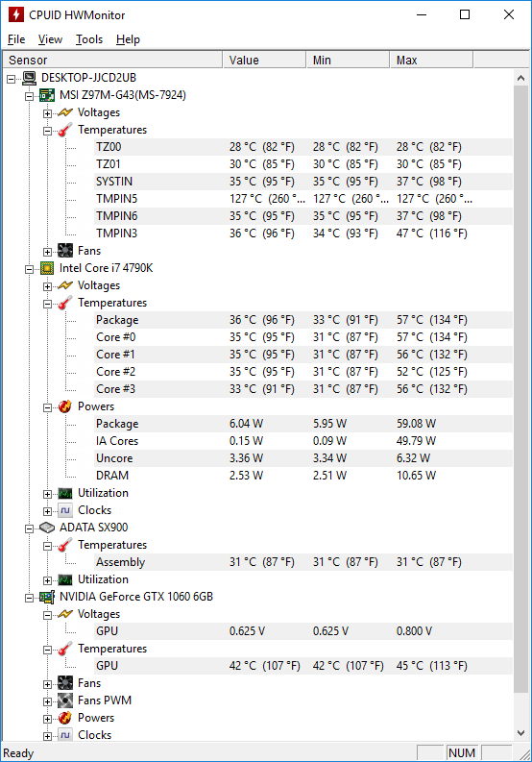Minimize the HWMonitor window
532x762 pixels.
pyautogui.click(x=422, y=14)
